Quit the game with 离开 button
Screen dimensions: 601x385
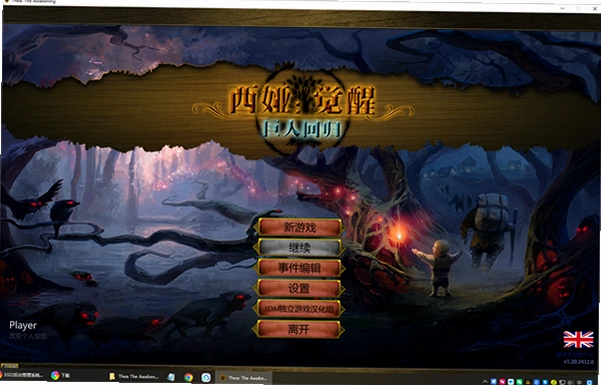(299, 329)
